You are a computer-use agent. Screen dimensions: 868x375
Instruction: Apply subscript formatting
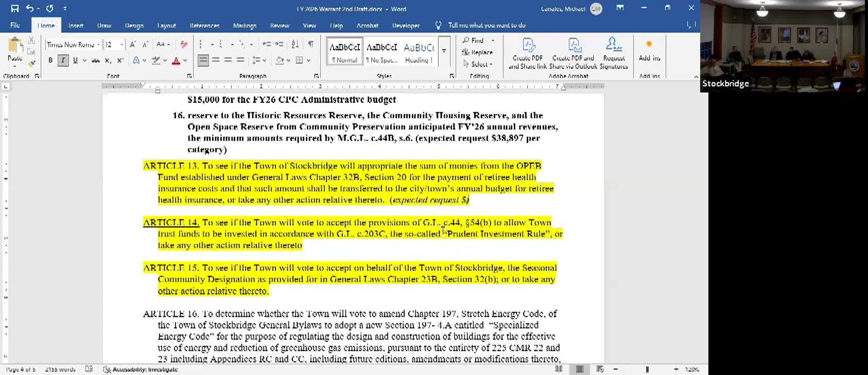[108, 60]
